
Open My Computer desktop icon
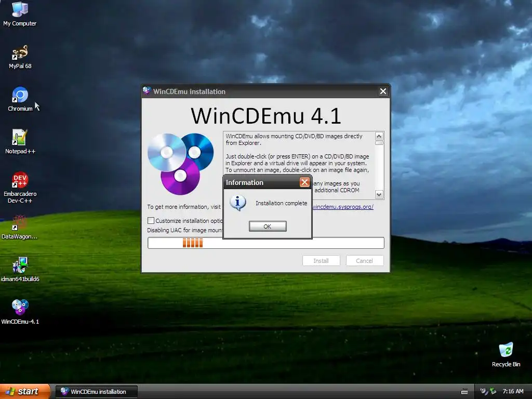tap(20, 14)
